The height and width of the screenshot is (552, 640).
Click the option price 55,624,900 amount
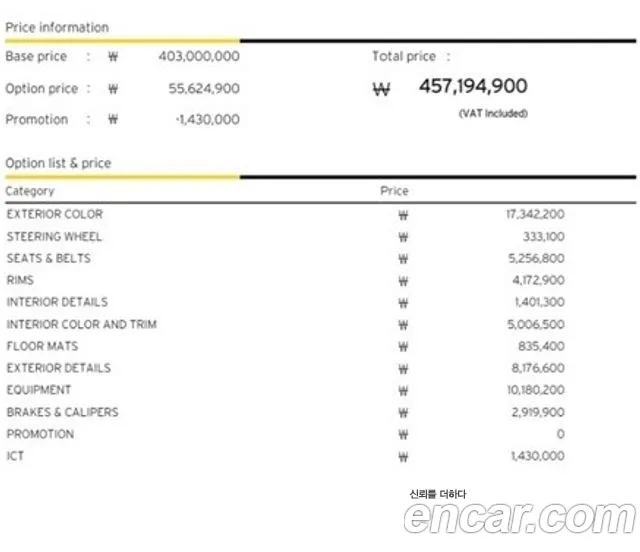coord(204,89)
